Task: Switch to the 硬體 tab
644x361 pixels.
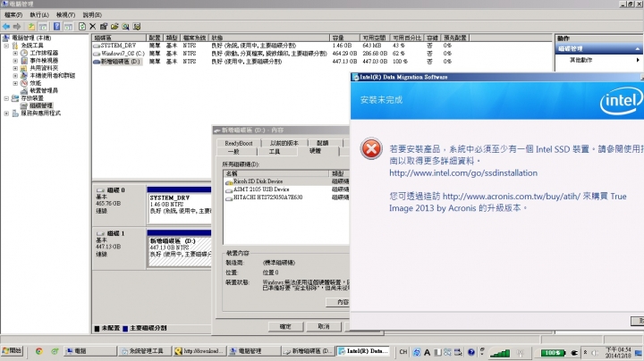Action: 316,151
